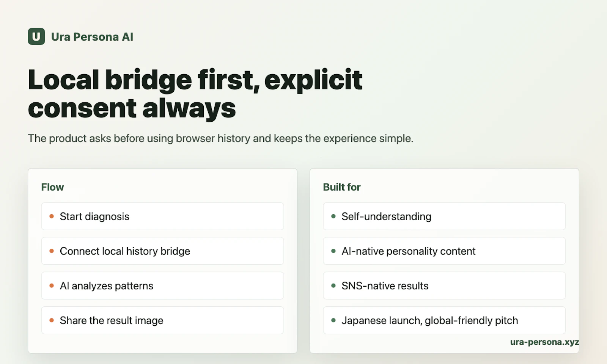This screenshot has width=607, height=364.
Task: Click the Flow card heading
Action: pyautogui.click(x=52, y=187)
